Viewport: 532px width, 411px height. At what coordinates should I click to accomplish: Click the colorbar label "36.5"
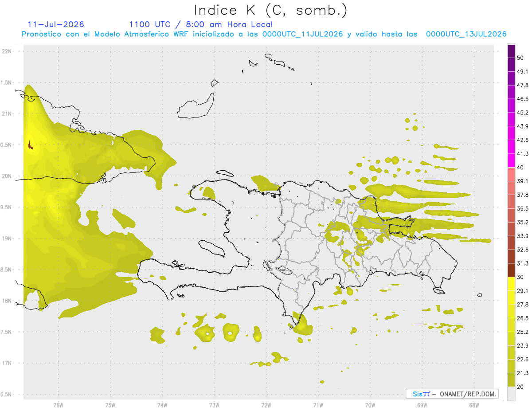(x=523, y=209)
